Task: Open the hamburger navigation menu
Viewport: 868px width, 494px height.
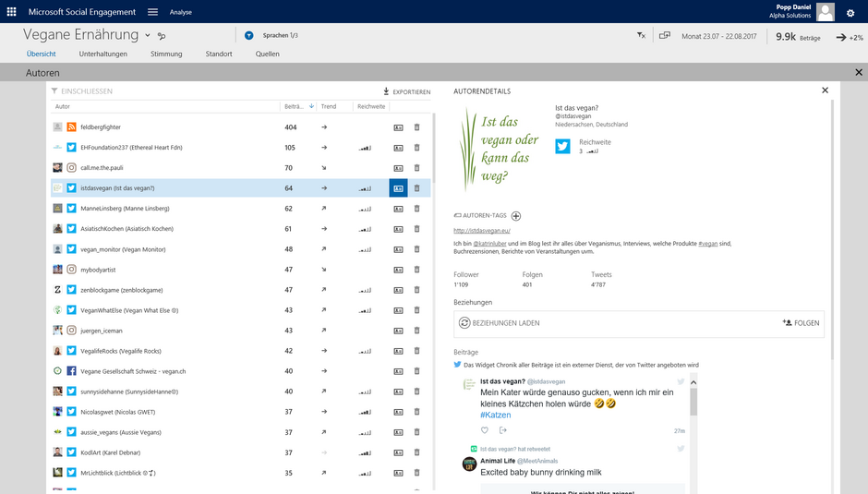Action: pos(152,12)
